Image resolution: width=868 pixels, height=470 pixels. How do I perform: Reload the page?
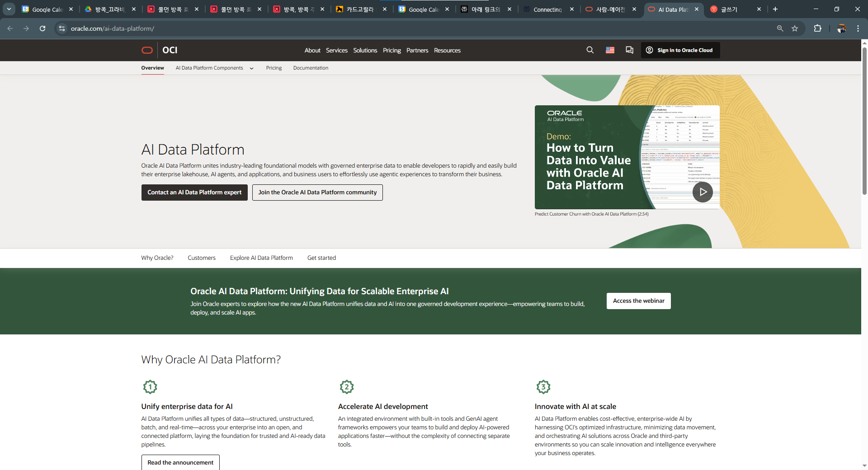point(42,28)
